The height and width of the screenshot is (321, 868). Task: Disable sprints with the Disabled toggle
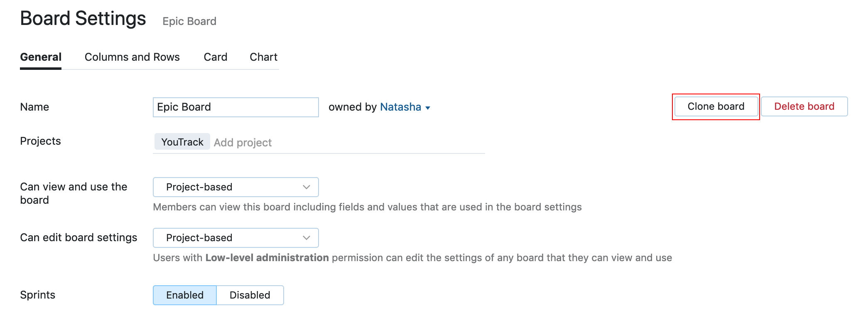pyautogui.click(x=250, y=295)
